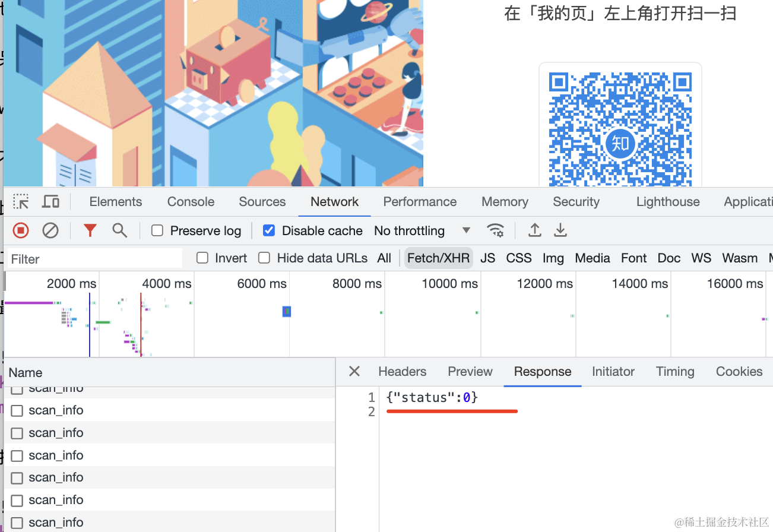
Task: Click the inspect element picker icon
Action: pos(21,202)
